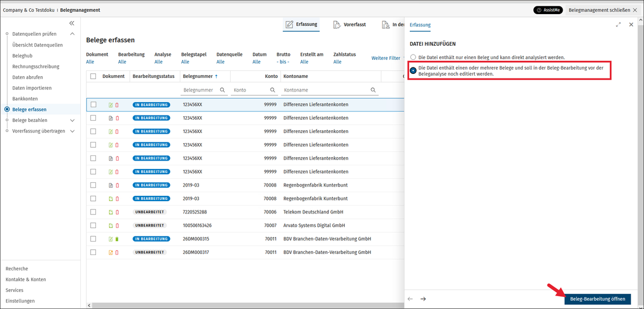The height and width of the screenshot is (309, 644).
Task: Open Beleghub in sidebar
Action: tap(22, 56)
